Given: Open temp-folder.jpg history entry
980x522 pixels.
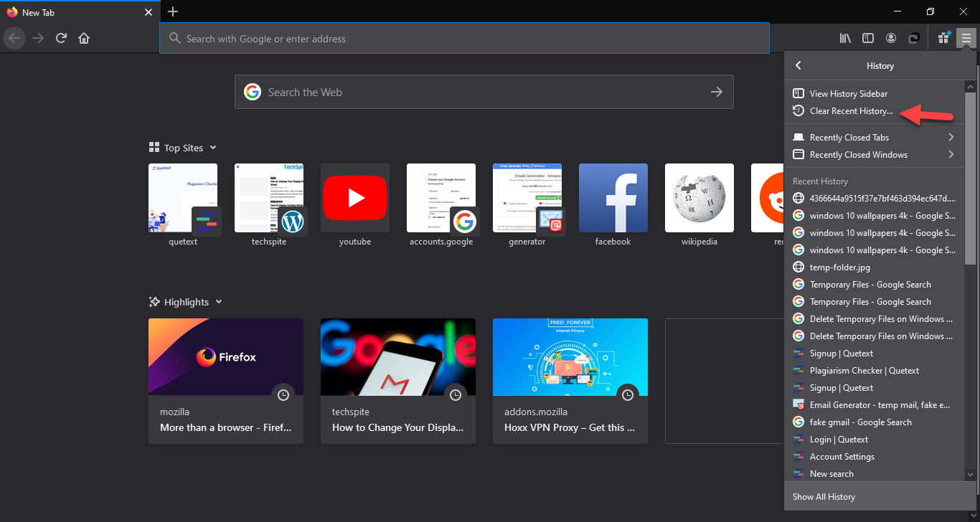Looking at the screenshot, I should [839, 267].
